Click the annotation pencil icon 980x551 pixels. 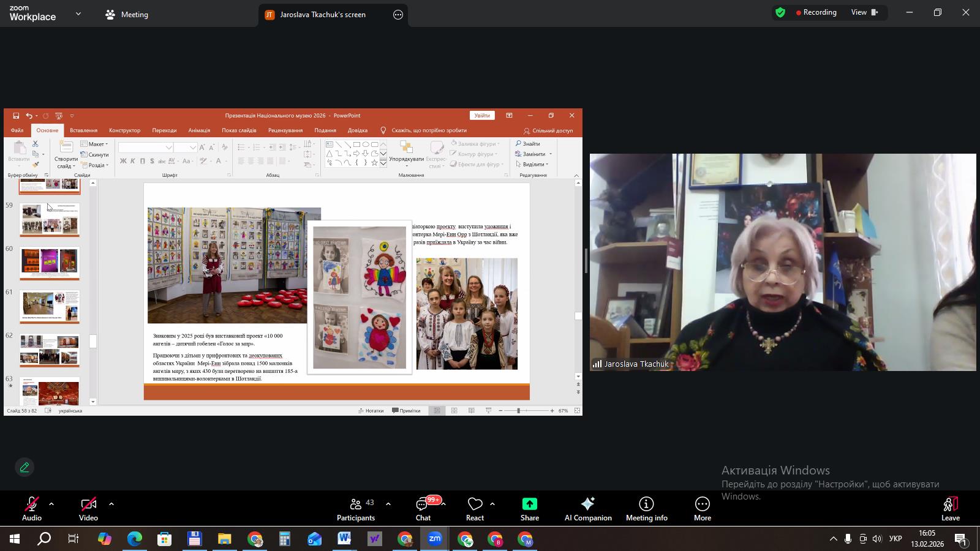point(24,467)
